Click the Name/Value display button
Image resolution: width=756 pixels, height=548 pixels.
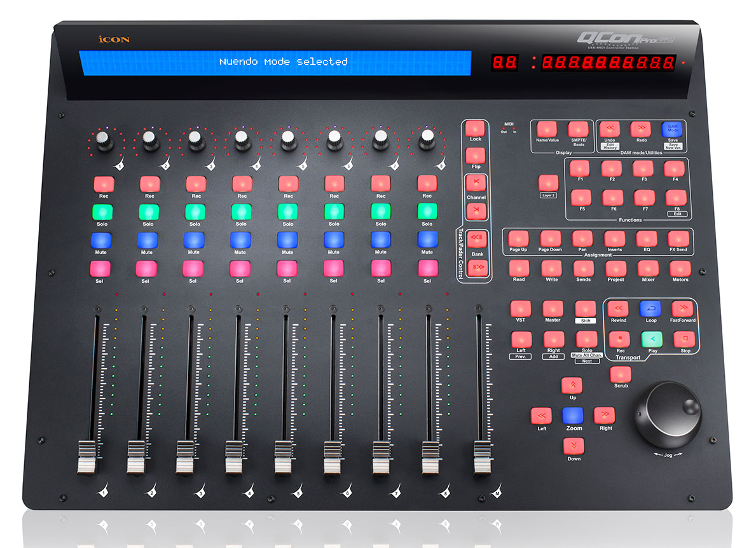[547, 129]
